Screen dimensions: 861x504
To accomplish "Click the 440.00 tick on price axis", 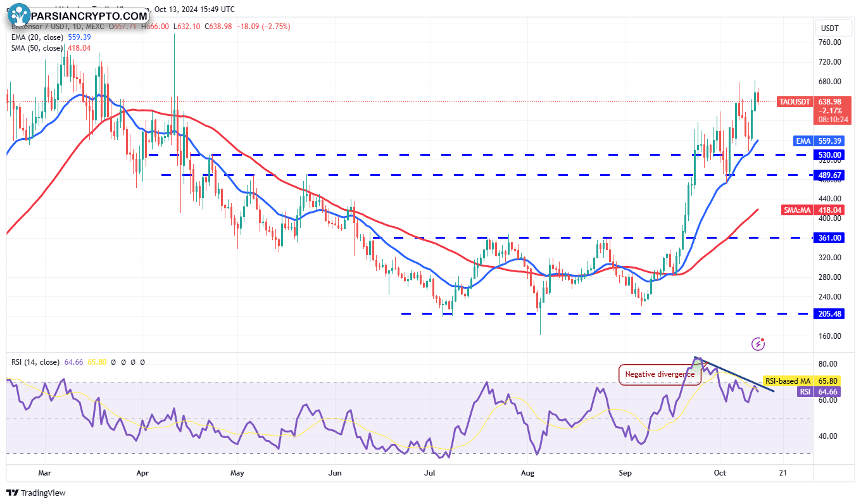I will (x=830, y=199).
